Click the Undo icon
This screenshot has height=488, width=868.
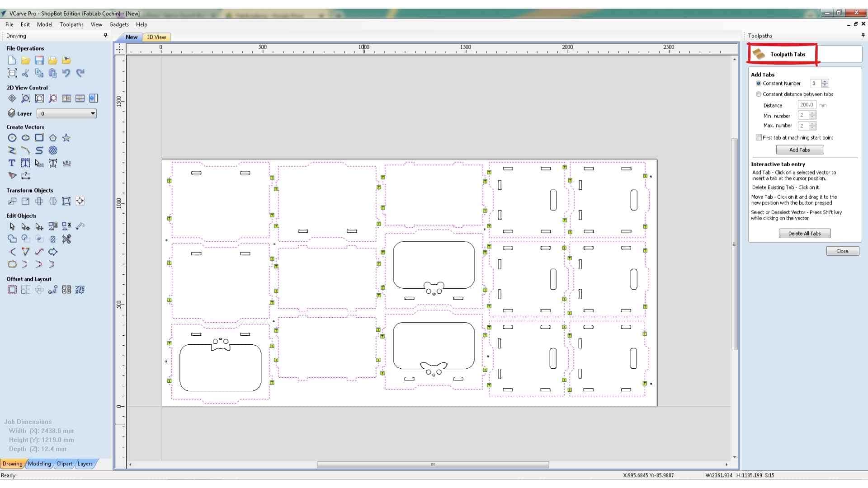pyautogui.click(x=66, y=73)
